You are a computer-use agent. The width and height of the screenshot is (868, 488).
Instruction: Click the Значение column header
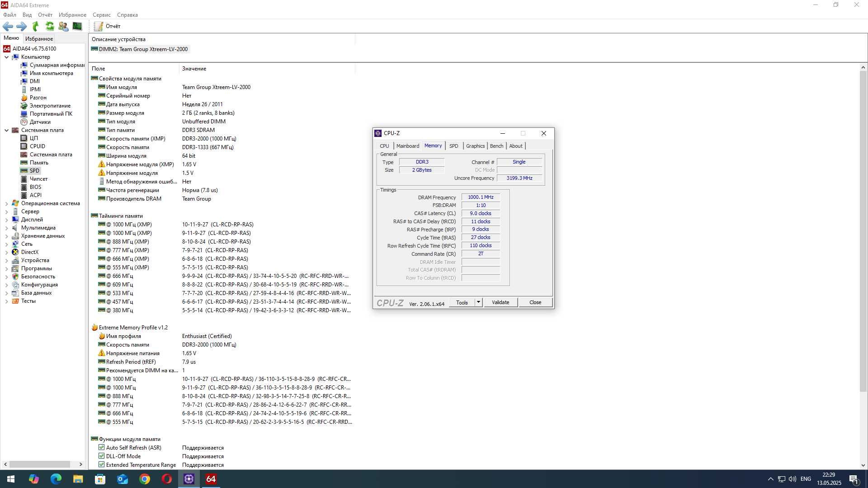(267, 69)
